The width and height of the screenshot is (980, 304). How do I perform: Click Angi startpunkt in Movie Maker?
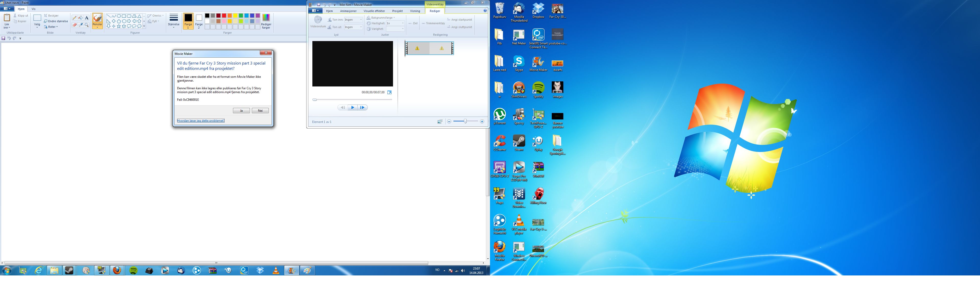point(460,19)
